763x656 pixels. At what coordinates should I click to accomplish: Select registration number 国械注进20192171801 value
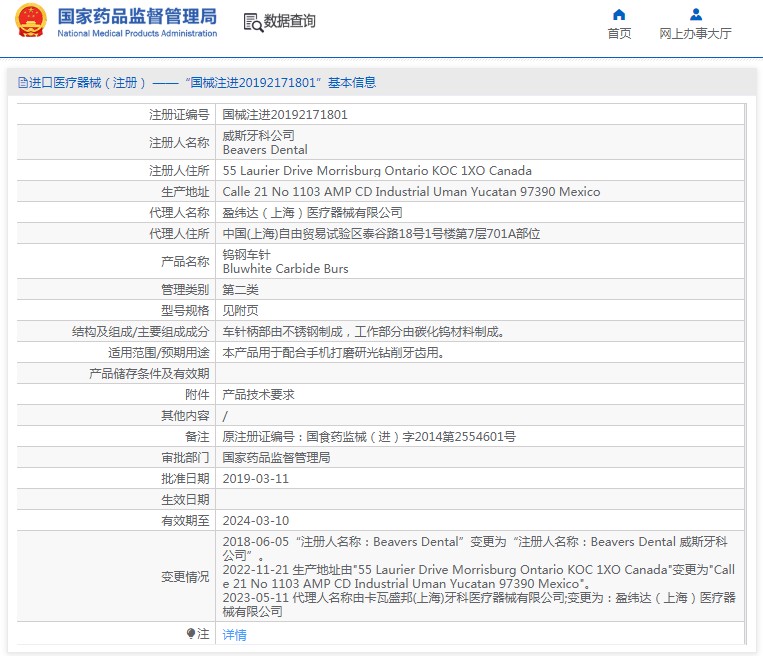coord(285,115)
